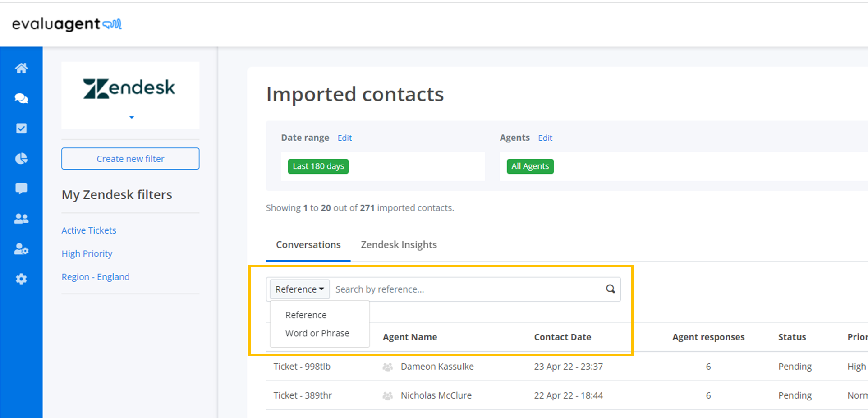Viewport: 868px width, 418px height.
Task: Click Pending status of Ticket - 389thr
Action: (x=795, y=395)
